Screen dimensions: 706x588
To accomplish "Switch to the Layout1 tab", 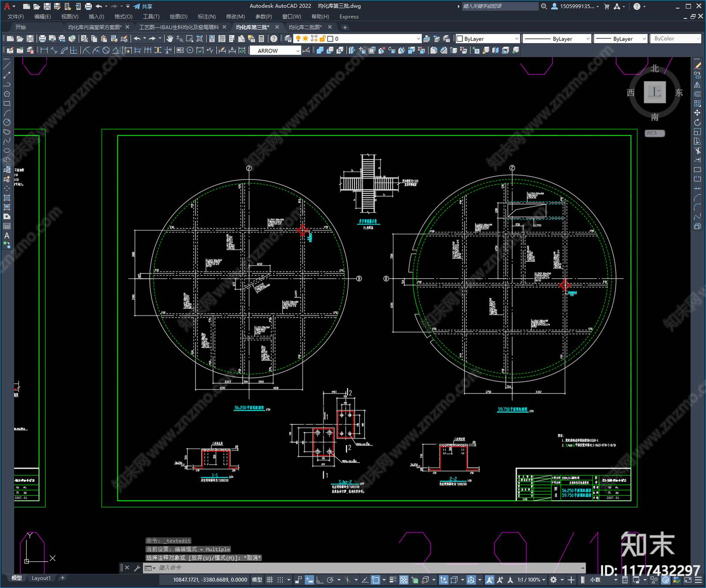I will [x=41, y=578].
